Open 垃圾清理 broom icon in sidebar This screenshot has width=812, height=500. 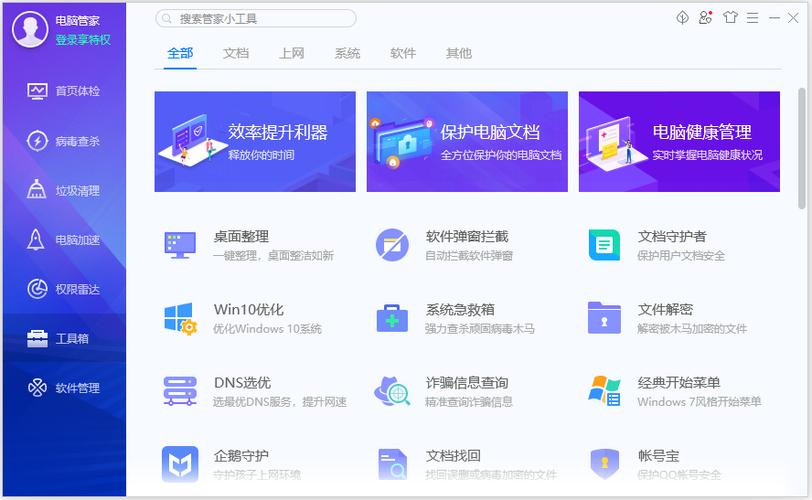point(36,189)
